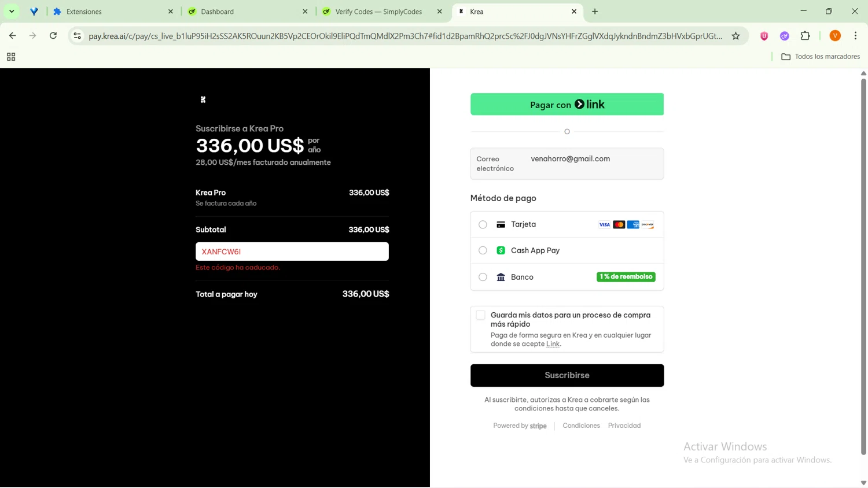The width and height of the screenshot is (868, 488).
Task: Click the 1% de reembolso badge
Action: 626,277
